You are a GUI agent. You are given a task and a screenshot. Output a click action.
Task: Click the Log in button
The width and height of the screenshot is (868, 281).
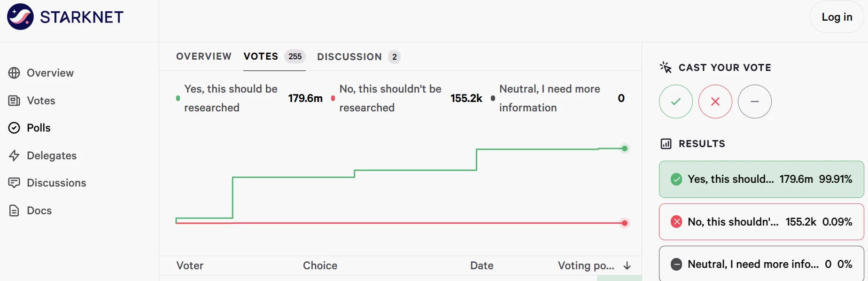point(837,17)
